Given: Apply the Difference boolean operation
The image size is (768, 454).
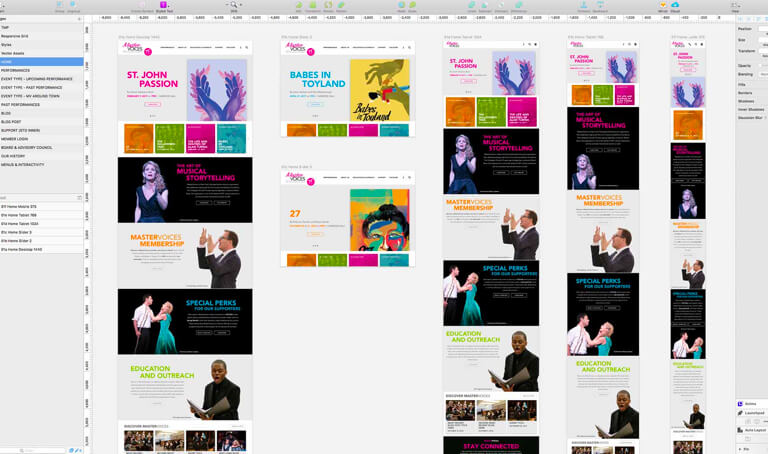Looking at the screenshot, I should 519,5.
